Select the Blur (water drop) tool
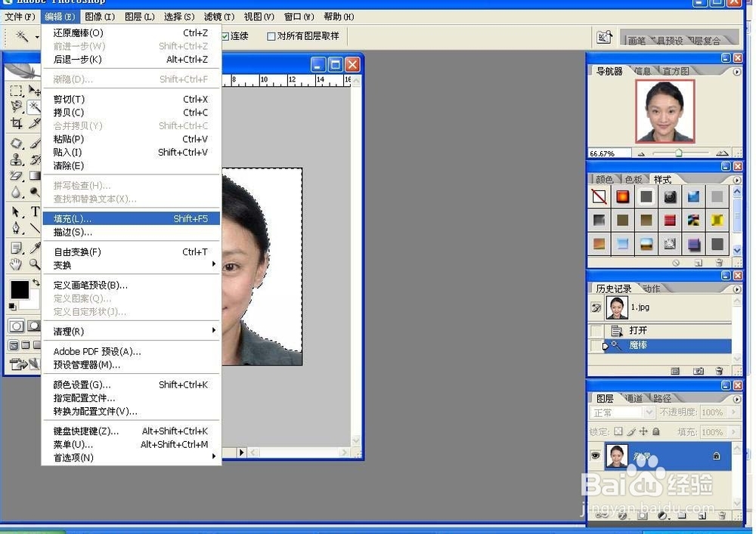756x534 pixels. pos(17,192)
